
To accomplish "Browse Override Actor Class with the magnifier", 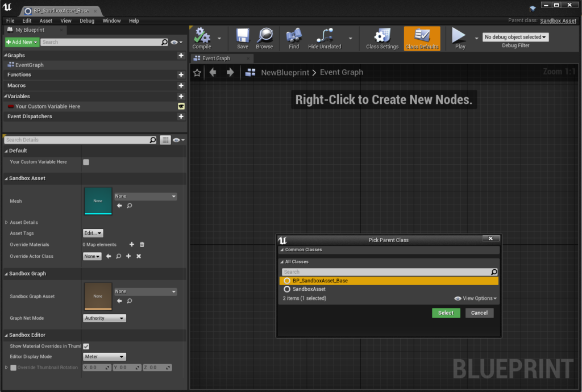I will pyautogui.click(x=118, y=256).
